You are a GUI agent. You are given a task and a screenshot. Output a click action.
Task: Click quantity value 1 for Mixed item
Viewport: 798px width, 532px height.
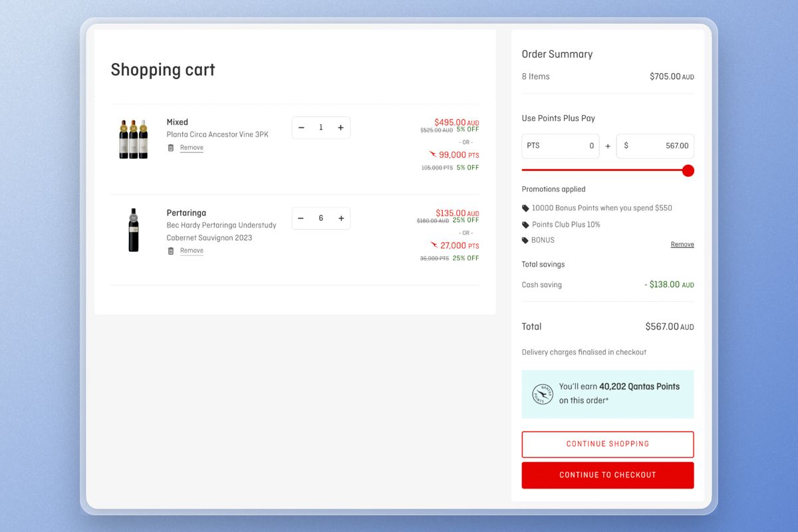(x=321, y=128)
